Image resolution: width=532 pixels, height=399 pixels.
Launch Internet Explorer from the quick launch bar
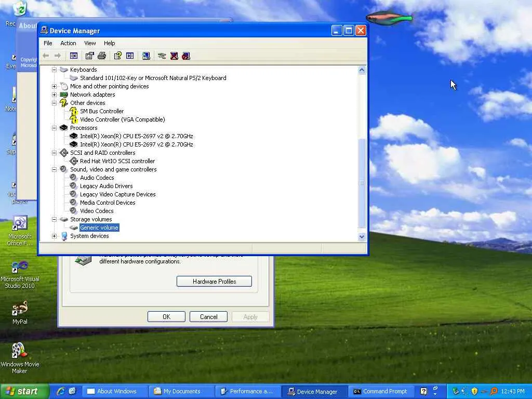(61, 391)
